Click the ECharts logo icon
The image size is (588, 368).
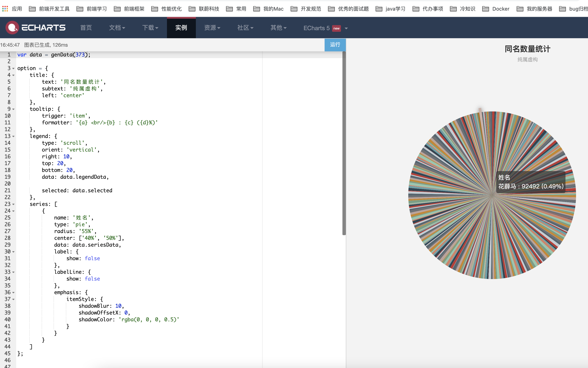(x=12, y=28)
